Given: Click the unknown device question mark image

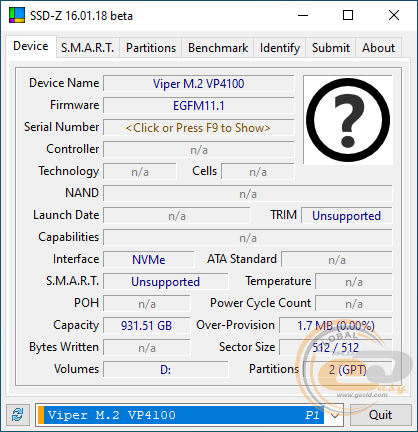Looking at the screenshot, I should click(348, 120).
